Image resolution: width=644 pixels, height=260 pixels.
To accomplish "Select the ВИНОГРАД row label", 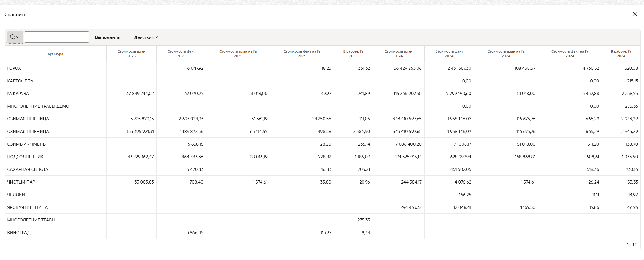I will (x=19, y=233).
